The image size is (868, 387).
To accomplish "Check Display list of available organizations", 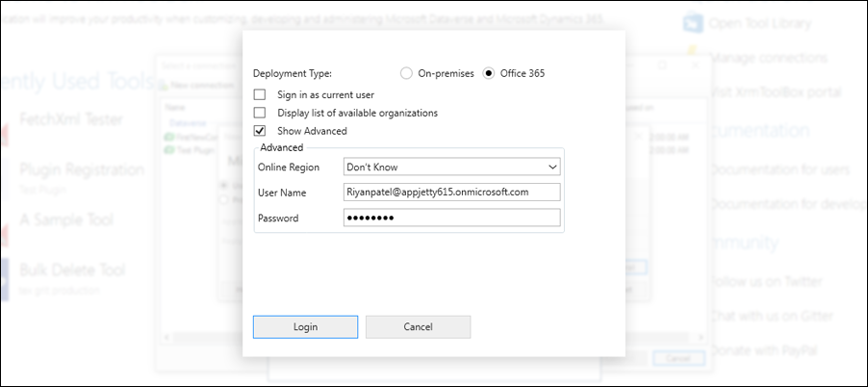I will [x=260, y=113].
